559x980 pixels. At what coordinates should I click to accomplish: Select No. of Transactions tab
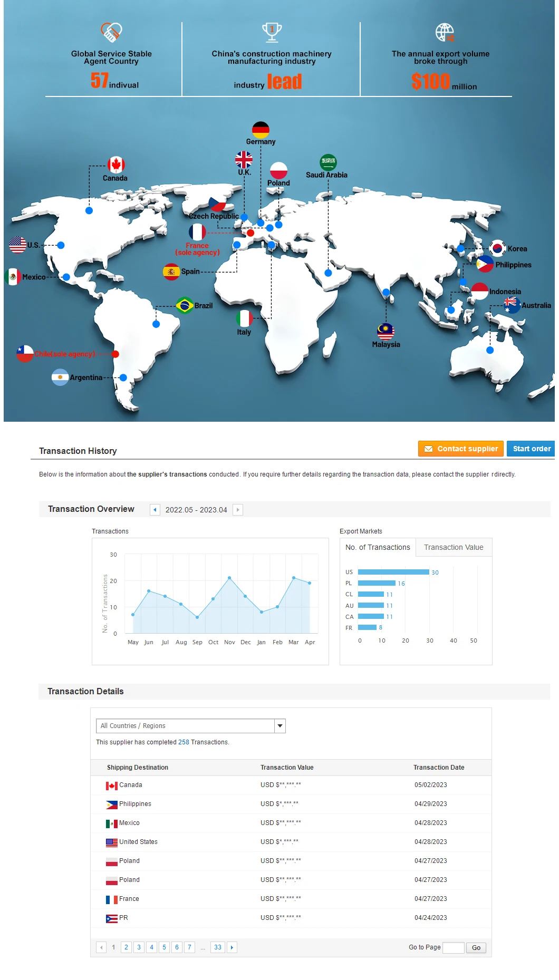click(378, 547)
